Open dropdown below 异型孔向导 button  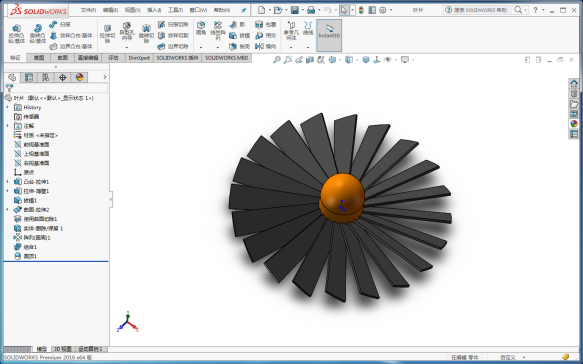coord(126,48)
